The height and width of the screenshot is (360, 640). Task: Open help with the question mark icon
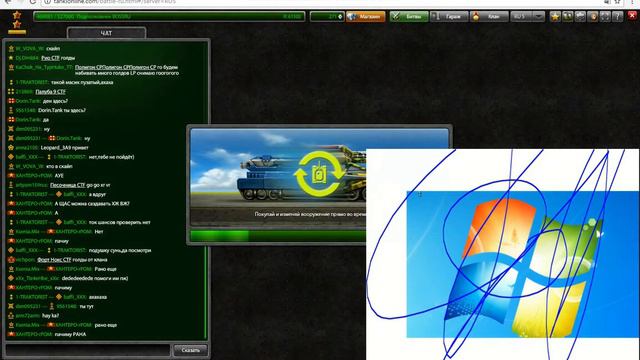[618, 17]
